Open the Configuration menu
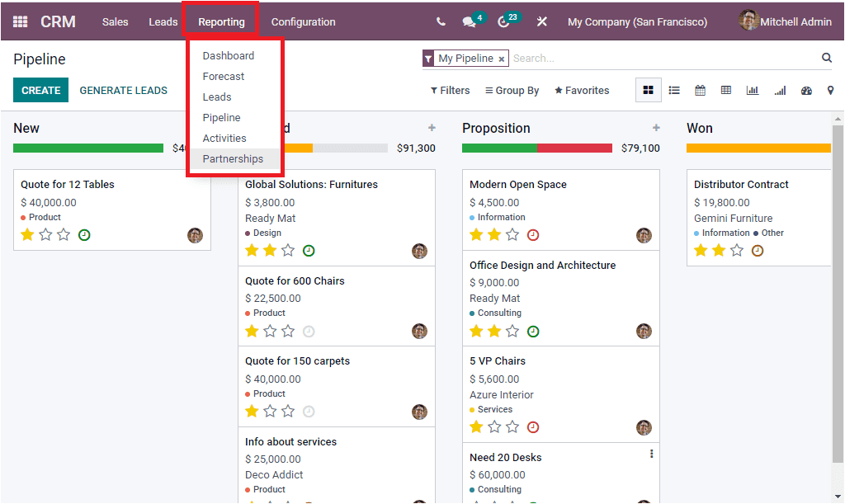This screenshot has width=845, height=504. tap(303, 21)
